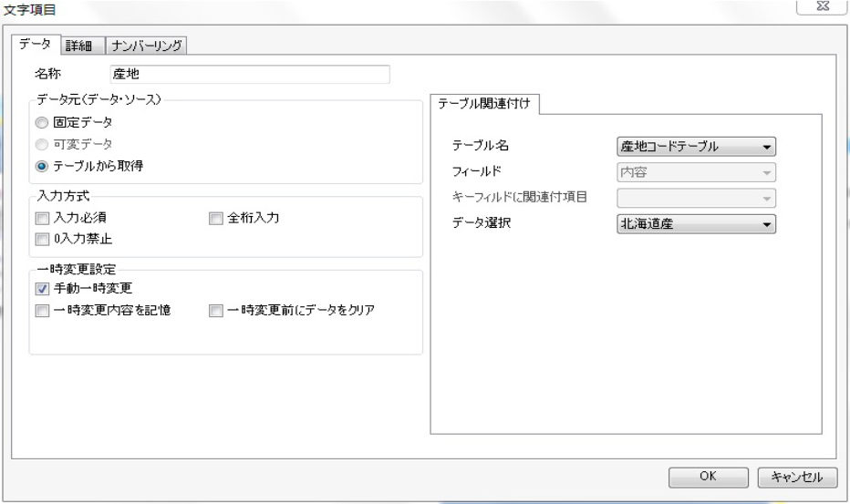Screen dimensions: 850x504
Task: Click the 一時変更設定 group heading
Action: point(77,270)
